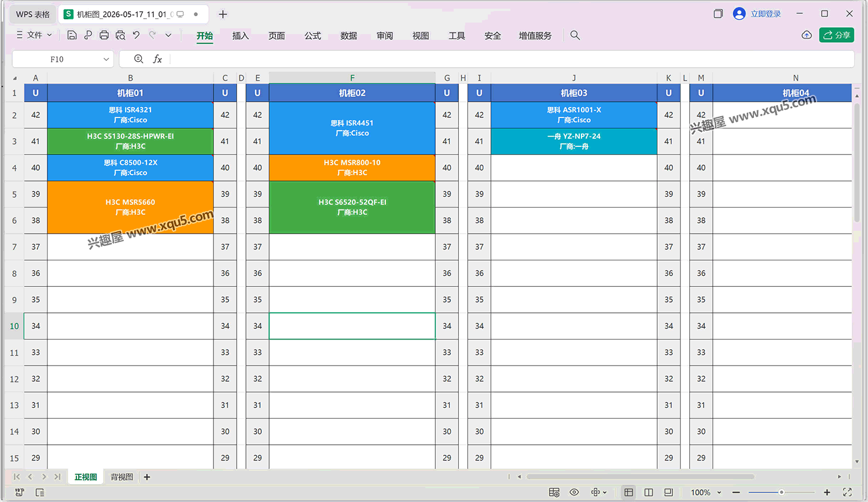Click the zoom slider handle
This screenshot has height=502, width=868.
[x=781, y=492]
